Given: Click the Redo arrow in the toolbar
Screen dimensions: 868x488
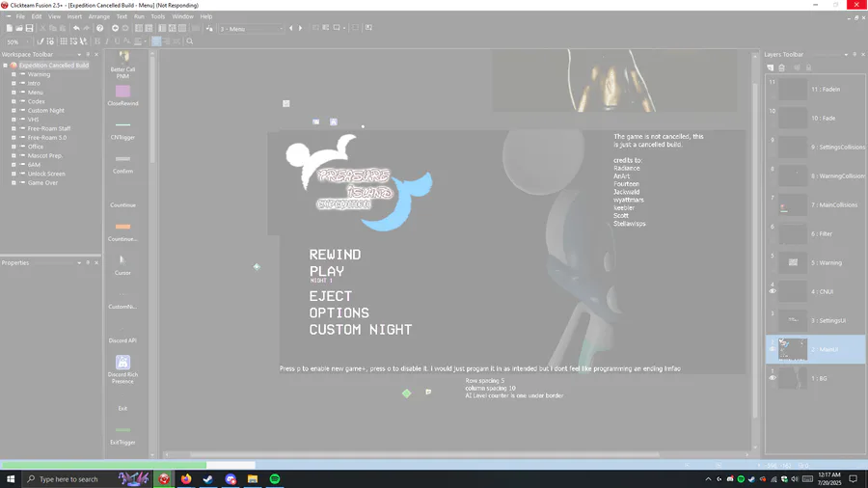Looking at the screenshot, I should pos(87,28).
